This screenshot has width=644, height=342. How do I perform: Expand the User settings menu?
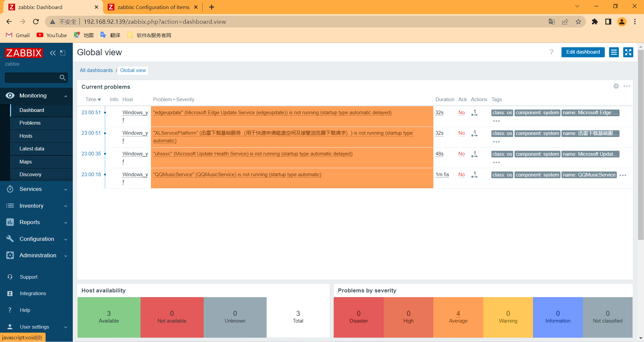click(x=36, y=327)
